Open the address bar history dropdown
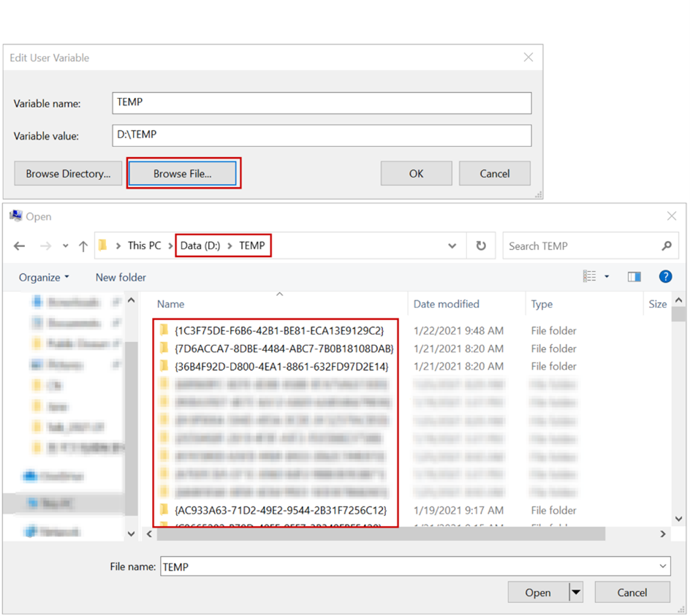 (452, 246)
